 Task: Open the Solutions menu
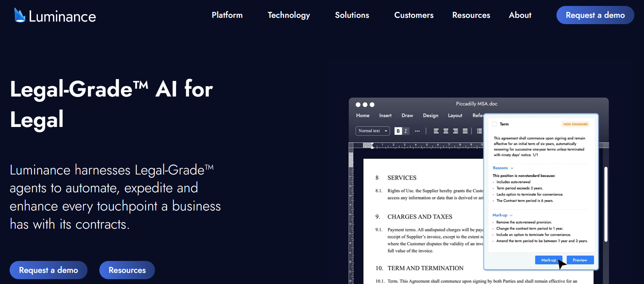[352, 15]
